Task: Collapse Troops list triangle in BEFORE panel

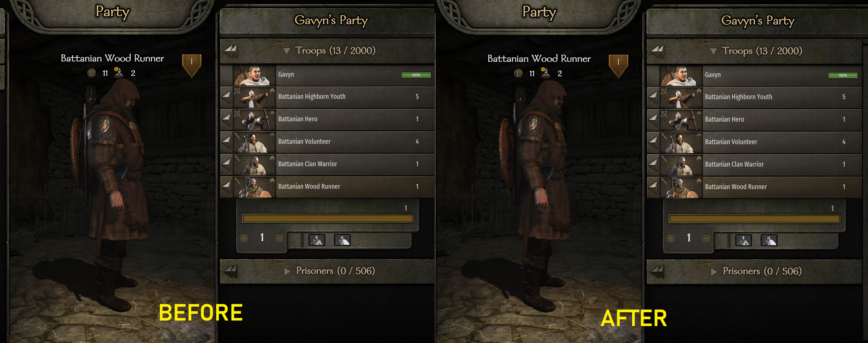Action: coord(286,51)
